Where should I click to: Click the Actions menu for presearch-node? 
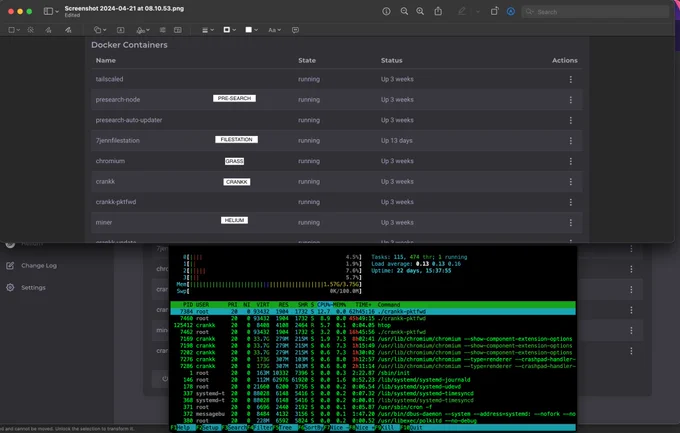[x=570, y=100]
